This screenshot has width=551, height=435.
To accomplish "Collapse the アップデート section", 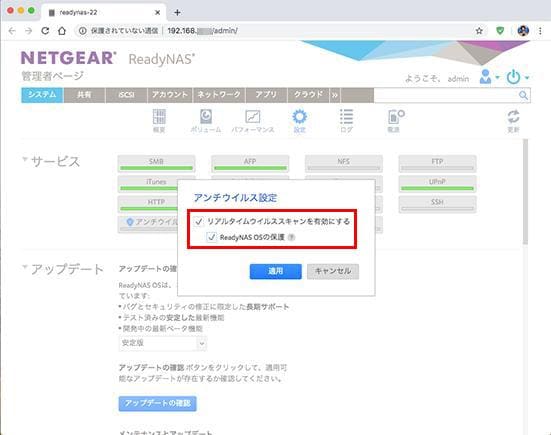I will pos(25,267).
